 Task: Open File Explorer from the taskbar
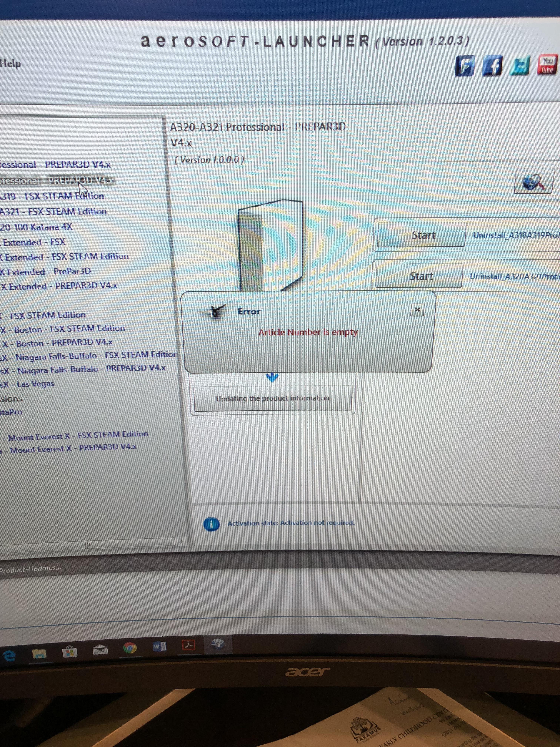point(39,654)
